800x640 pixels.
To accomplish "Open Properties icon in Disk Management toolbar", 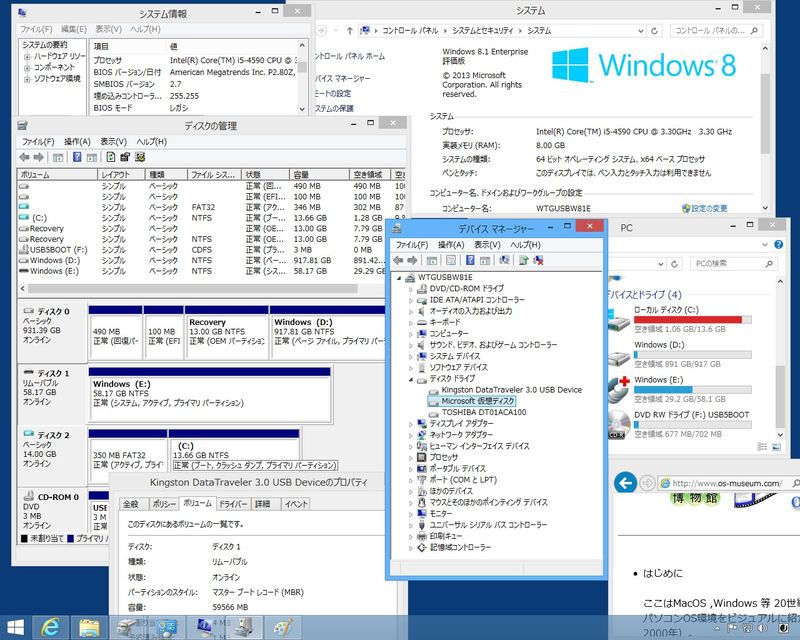I will pyautogui.click(x=125, y=157).
